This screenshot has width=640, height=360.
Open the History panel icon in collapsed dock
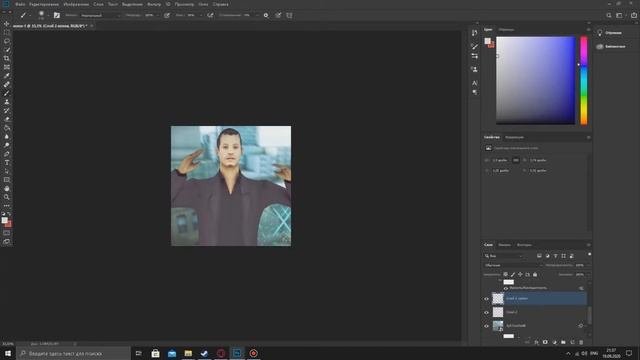click(474, 33)
